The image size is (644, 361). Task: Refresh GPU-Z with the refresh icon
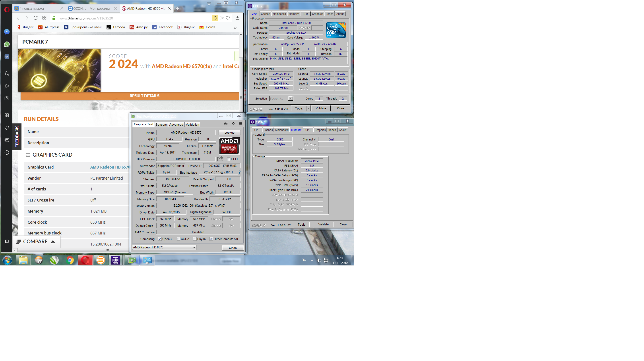coord(233,124)
